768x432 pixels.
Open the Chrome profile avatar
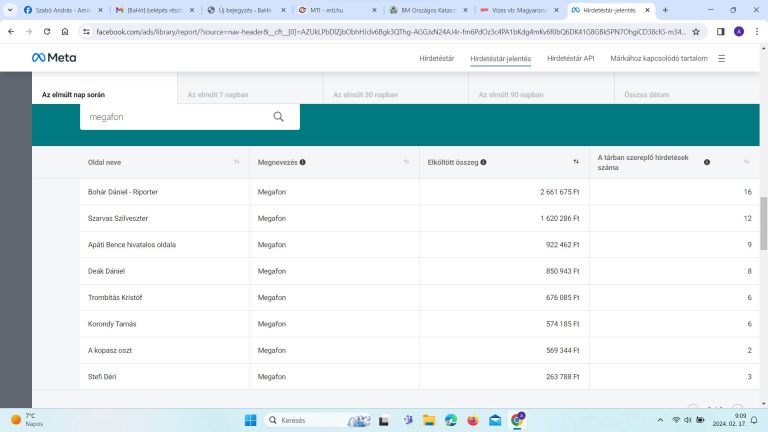(x=739, y=31)
